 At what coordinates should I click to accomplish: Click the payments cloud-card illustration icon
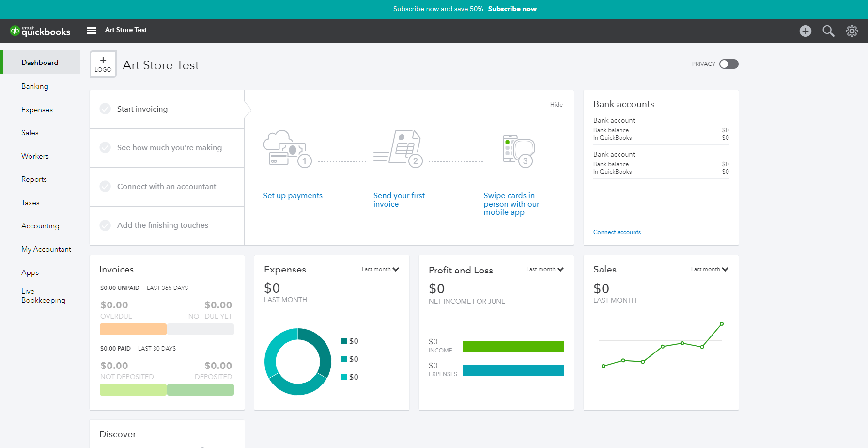coord(287,148)
